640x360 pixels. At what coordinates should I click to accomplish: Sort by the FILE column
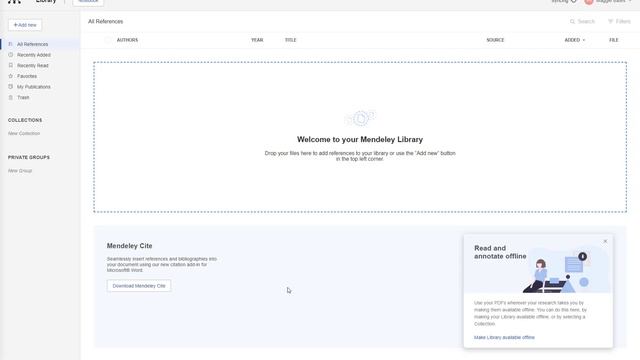click(614, 40)
